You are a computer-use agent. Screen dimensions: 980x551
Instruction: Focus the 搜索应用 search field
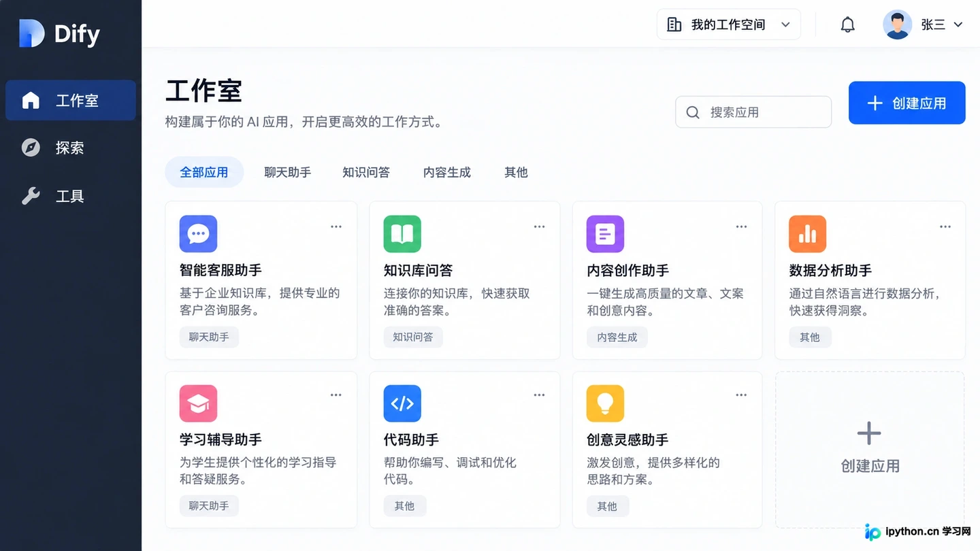753,112
